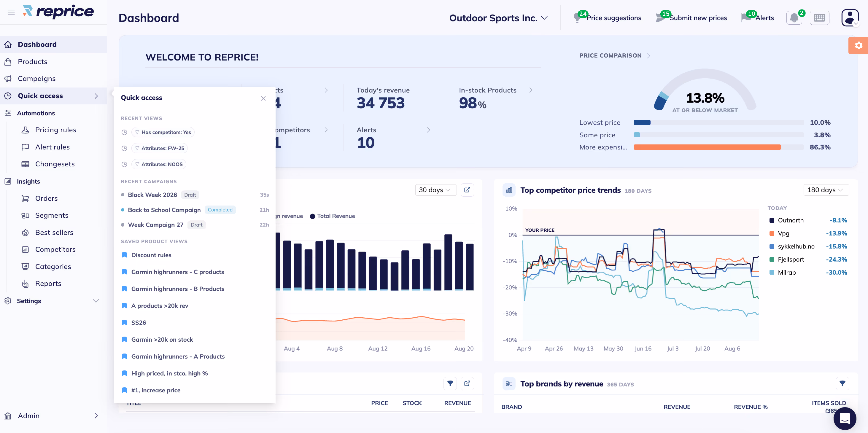Open Pricing rules
This screenshot has height=433, width=868.
pos(55,130)
